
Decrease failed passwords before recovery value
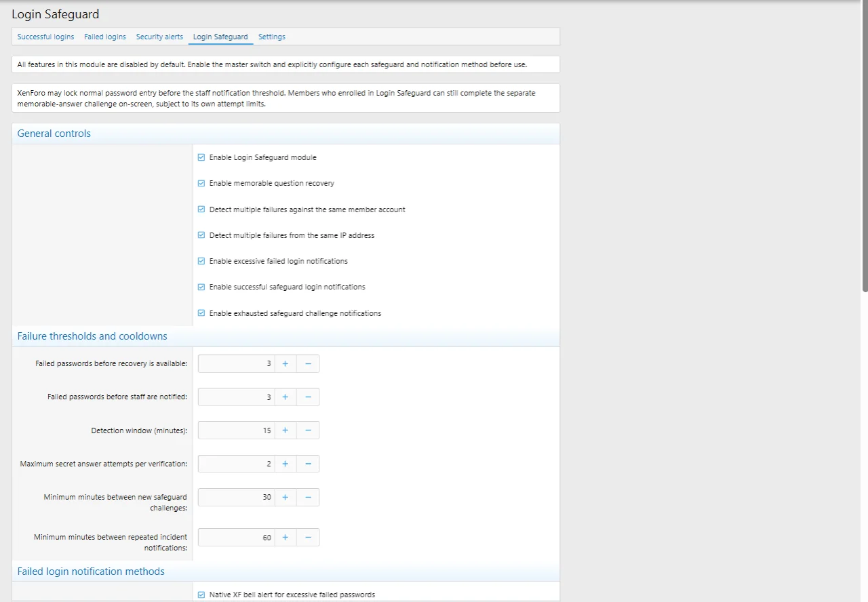tap(308, 364)
